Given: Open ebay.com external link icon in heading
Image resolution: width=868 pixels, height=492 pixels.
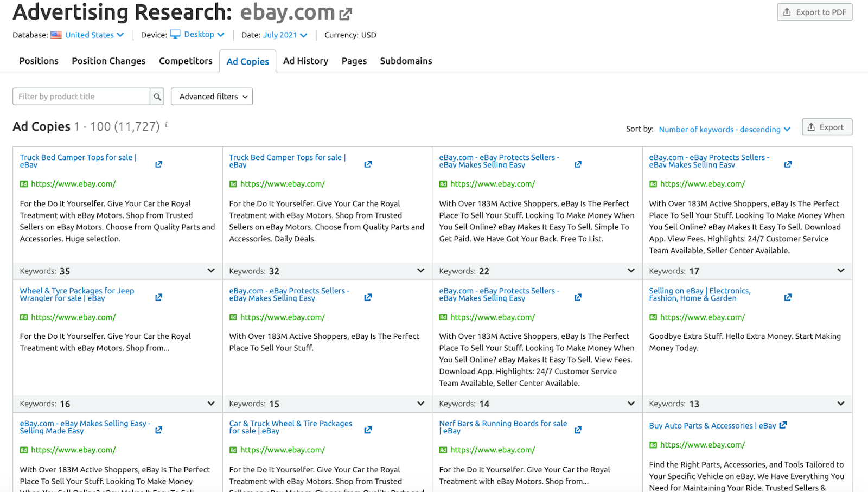Looking at the screenshot, I should tap(346, 13).
